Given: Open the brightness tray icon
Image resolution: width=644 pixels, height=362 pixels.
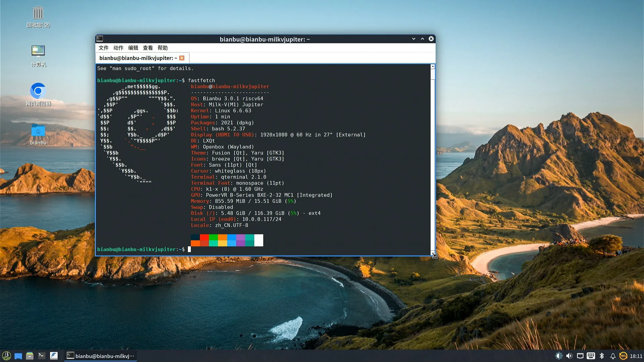Looking at the screenshot, I should pos(558,356).
